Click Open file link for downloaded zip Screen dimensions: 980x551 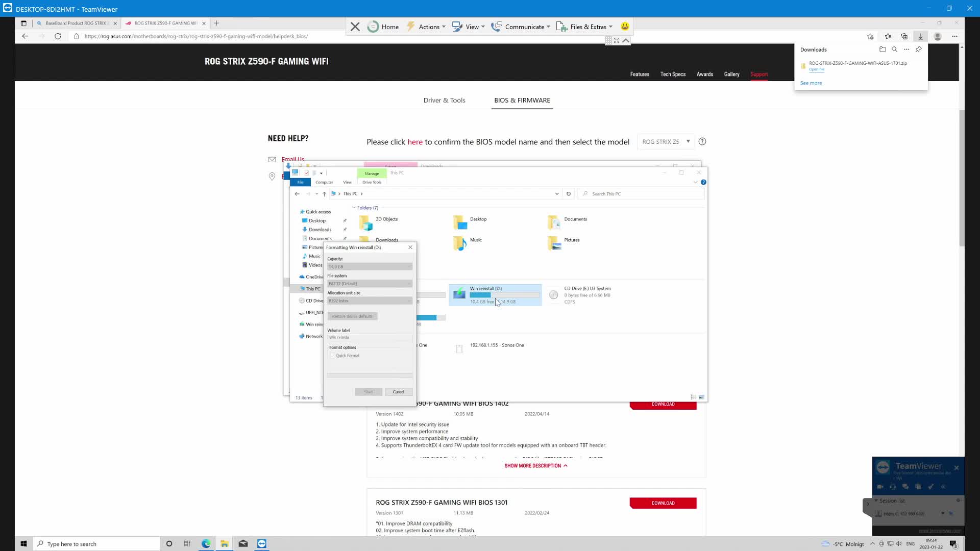(816, 69)
